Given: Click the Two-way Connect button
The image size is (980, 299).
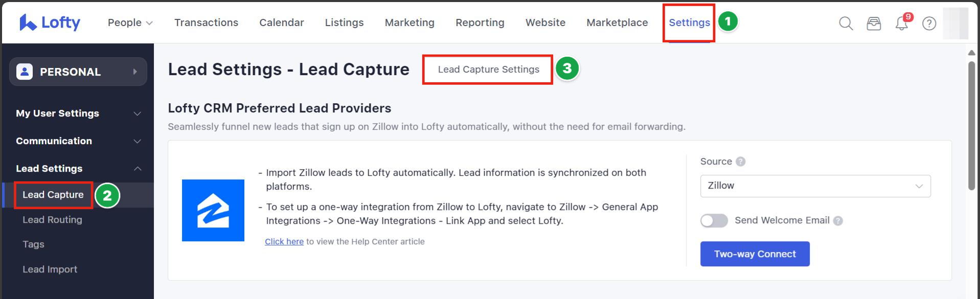Looking at the screenshot, I should point(755,254).
